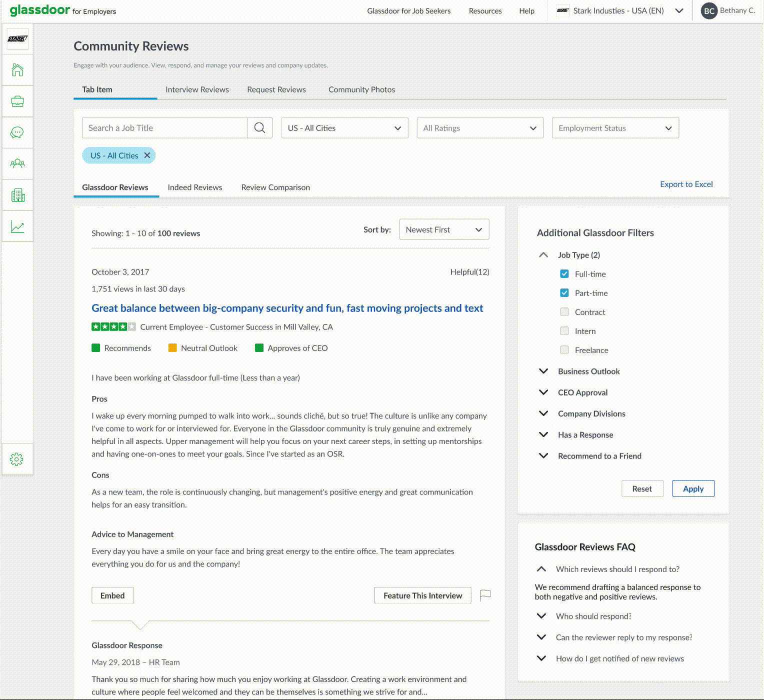The height and width of the screenshot is (700, 764).
Task: Open the Stark Industries company switcher dropdown
Action: coord(678,11)
